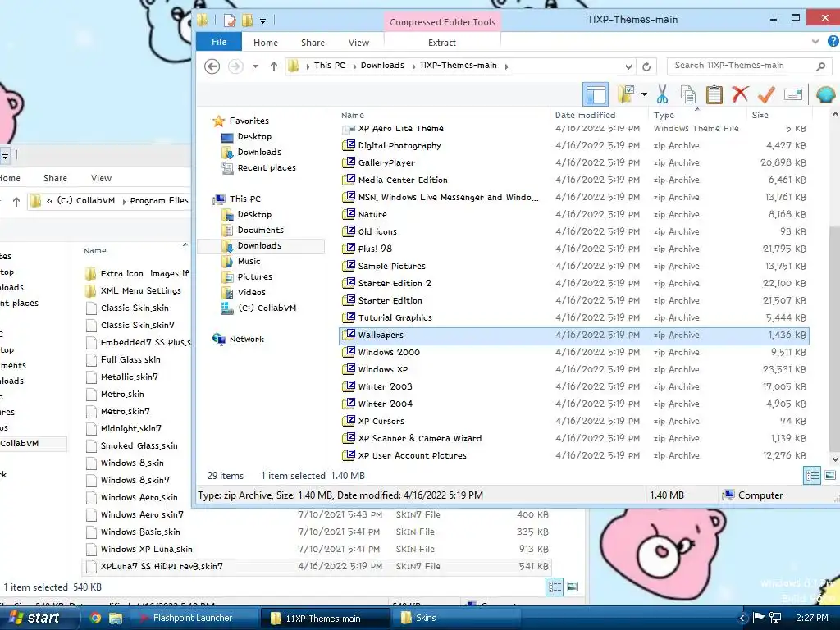Image resolution: width=840 pixels, height=630 pixels.
Task: Select the Digital Photography zip archive
Action: pos(399,146)
